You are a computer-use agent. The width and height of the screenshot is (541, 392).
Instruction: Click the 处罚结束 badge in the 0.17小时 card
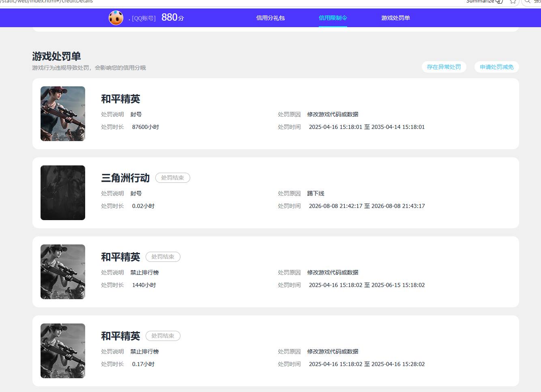point(163,336)
